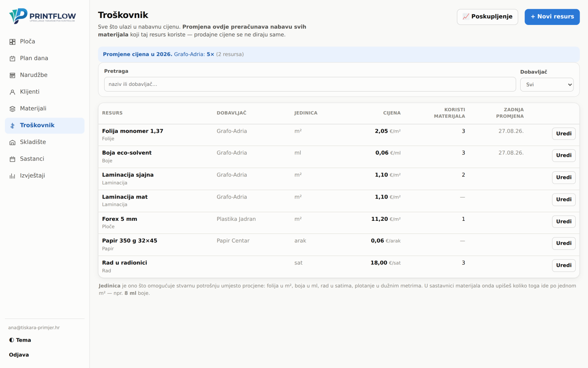Click the Sastanci calendar icon
The width and height of the screenshot is (588, 368).
pos(13,159)
